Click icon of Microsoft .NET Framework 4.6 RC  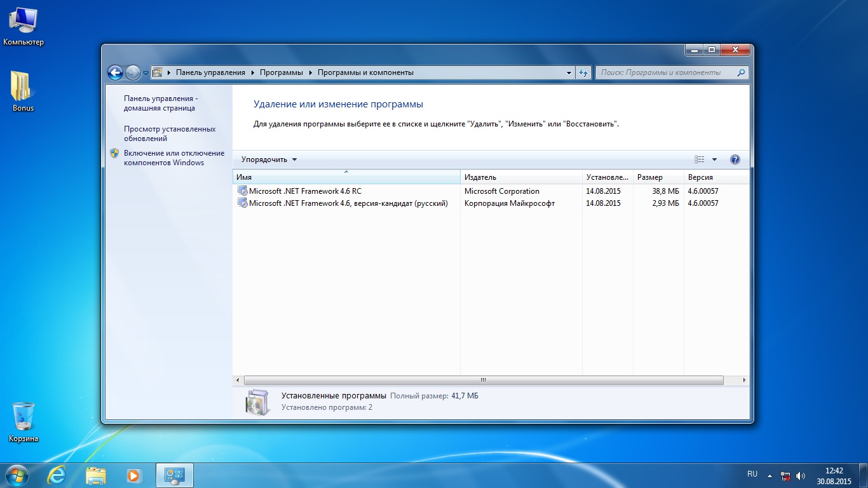click(x=242, y=191)
